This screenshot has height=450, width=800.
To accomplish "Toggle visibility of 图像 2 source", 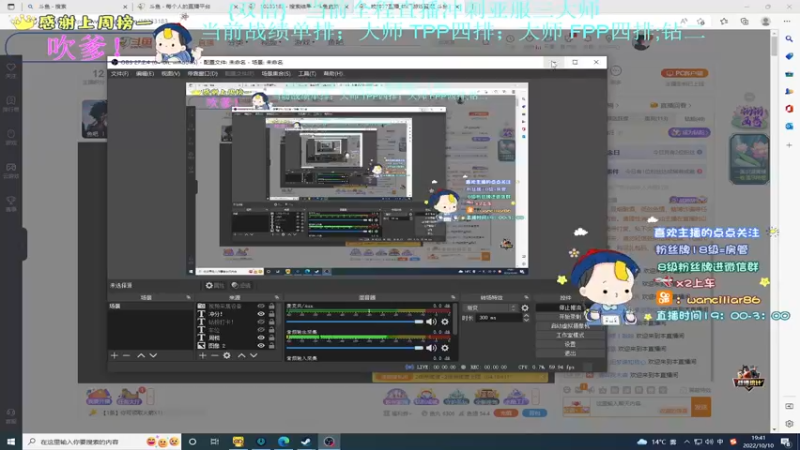I will pos(261,346).
